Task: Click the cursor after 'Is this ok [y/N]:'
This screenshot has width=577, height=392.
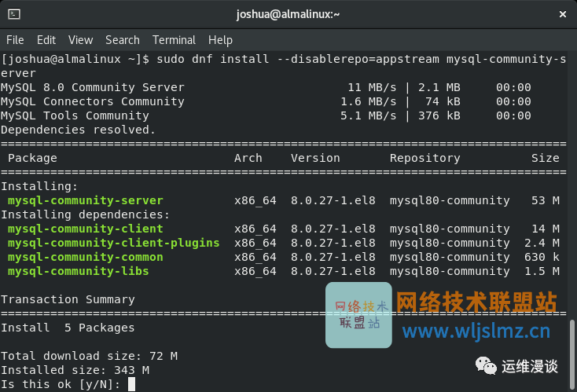Action: point(131,384)
